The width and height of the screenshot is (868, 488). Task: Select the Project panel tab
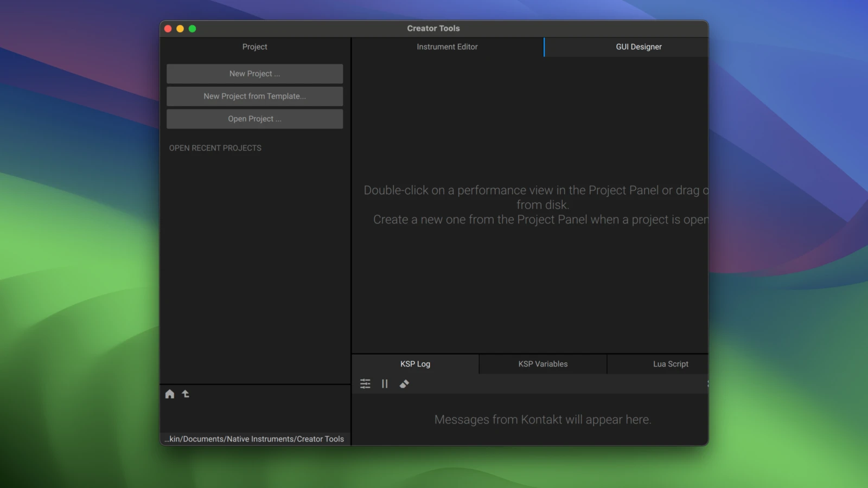click(x=254, y=47)
